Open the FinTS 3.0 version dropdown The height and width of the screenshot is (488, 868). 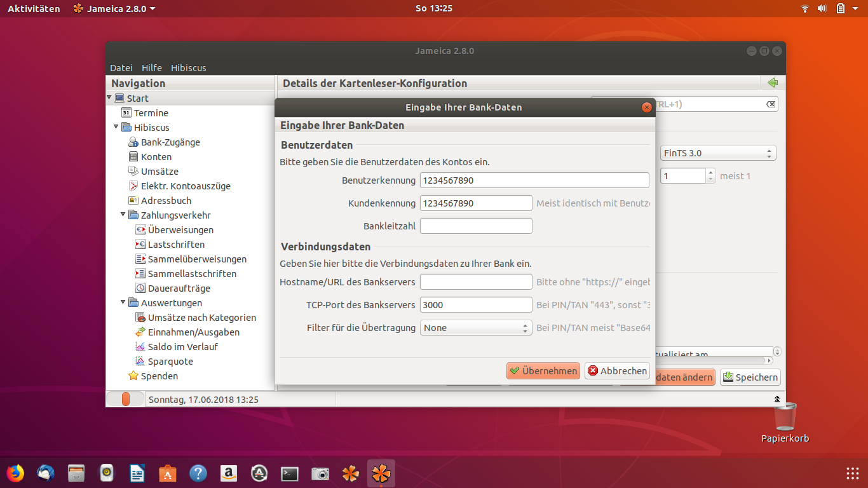718,153
